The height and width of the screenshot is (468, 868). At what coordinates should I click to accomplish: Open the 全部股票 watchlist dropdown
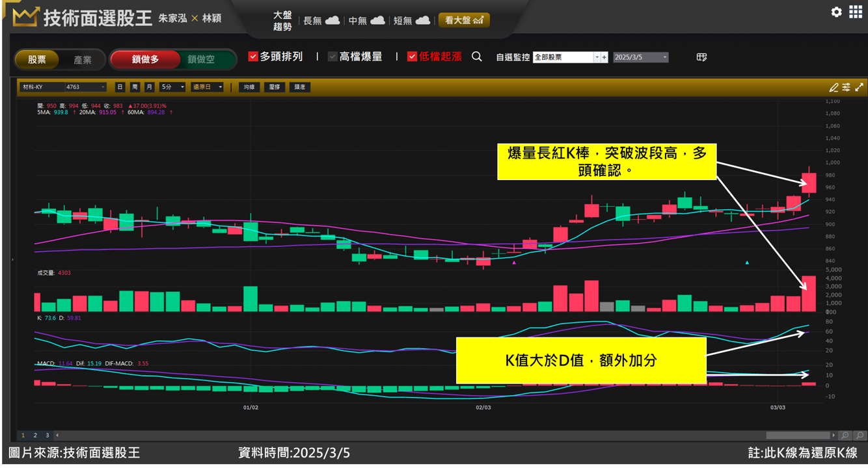tap(566, 57)
